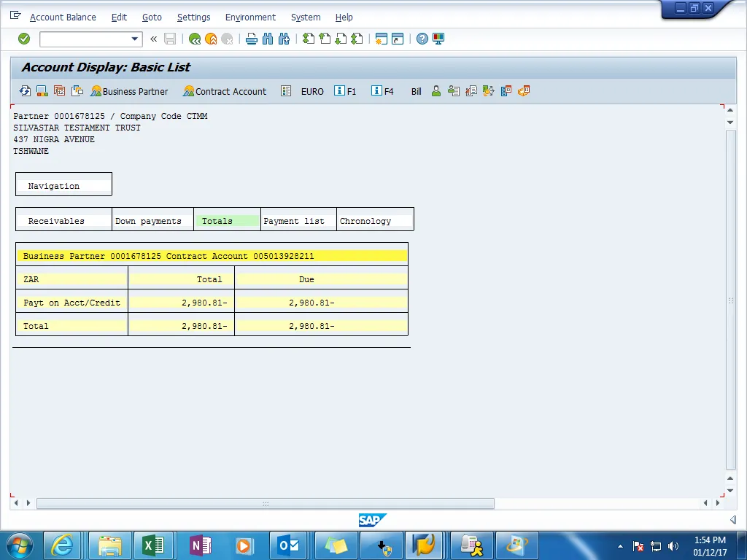Click the SILVASTAR TESTAMENT TRUST name
This screenshot has height=560, width=747.
point(77,128)
